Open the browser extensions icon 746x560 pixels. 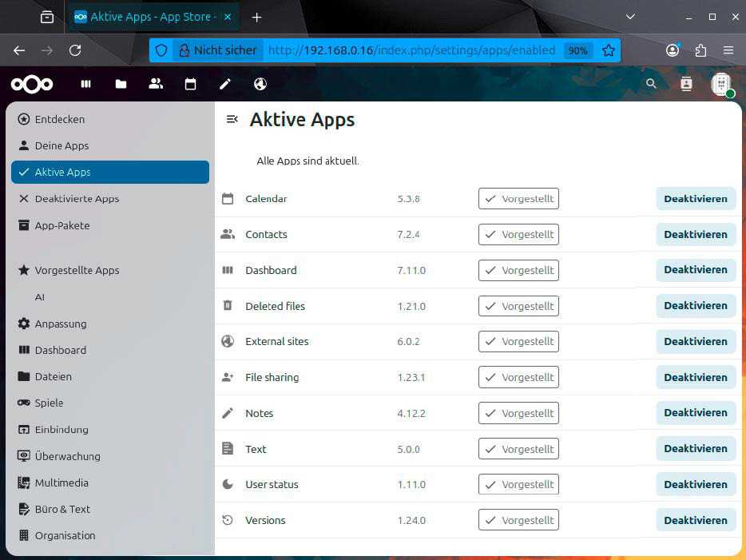click(x=700, y=50)
